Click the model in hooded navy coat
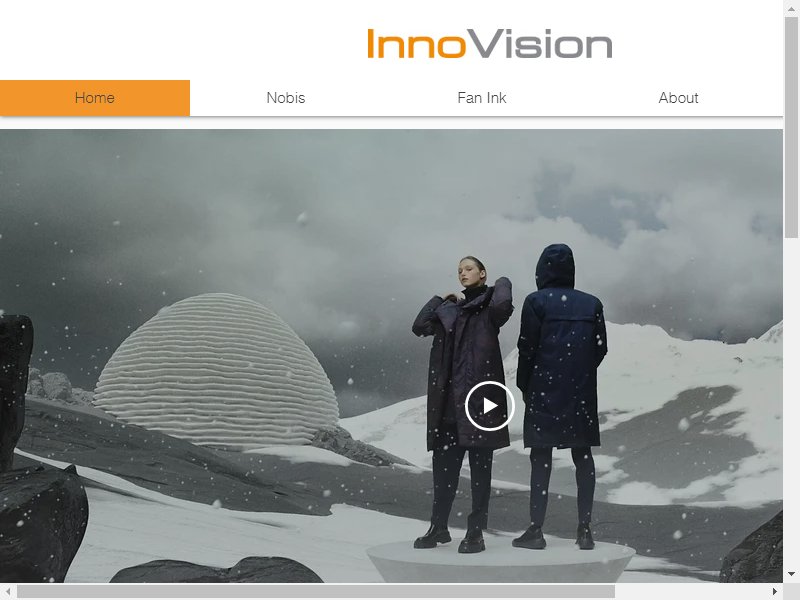Screen dimensions: 800x600 pyautogui.click(x=561, y=396)
